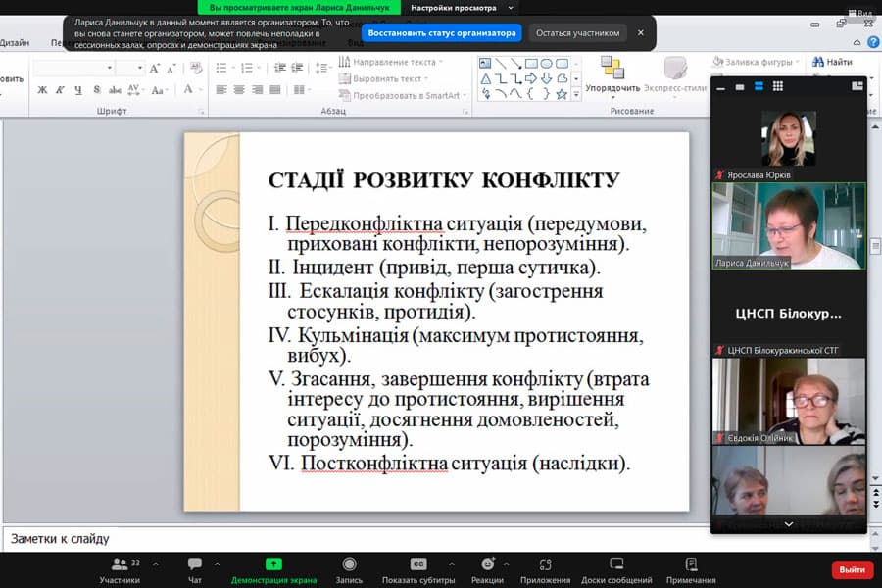Open the Reactions smiley icon
Screen dimensions: 882x588
[487, 564]
